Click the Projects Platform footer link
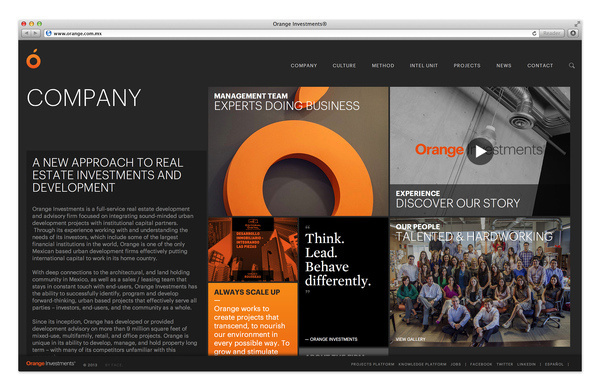This screenshot has width=600, height=391. (x=372, y=364)
